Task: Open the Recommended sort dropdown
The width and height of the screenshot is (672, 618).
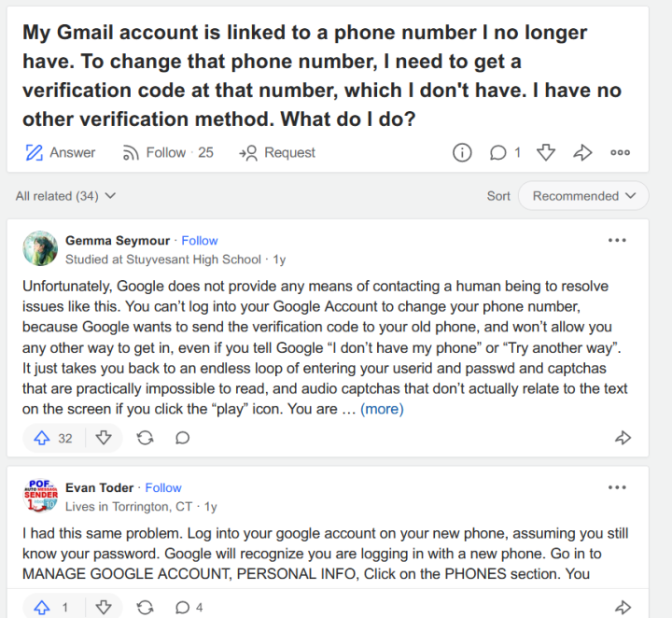Action: click(583, 196)
